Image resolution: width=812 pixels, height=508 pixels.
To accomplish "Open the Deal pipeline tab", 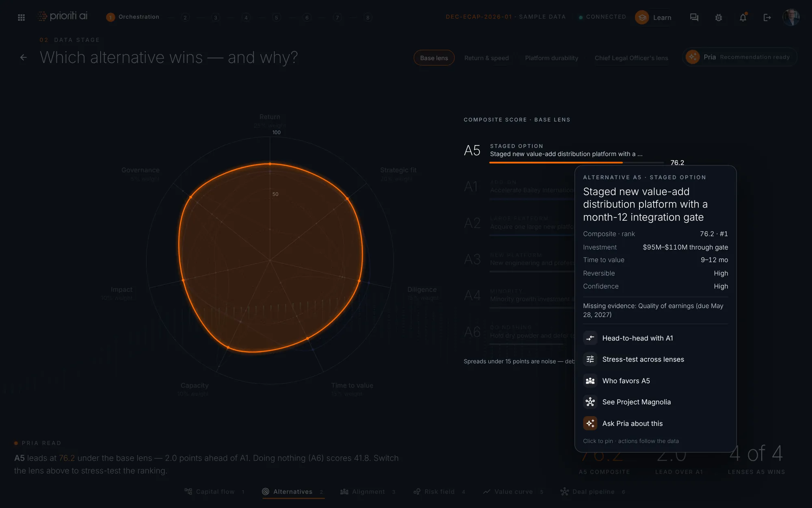I will coord(593,492).
